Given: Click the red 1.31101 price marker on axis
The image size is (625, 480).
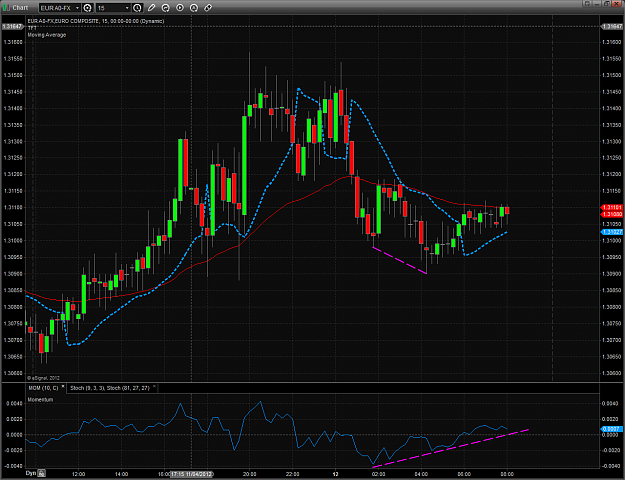Looking at the screenshot, I should click(x=611, y=207).
